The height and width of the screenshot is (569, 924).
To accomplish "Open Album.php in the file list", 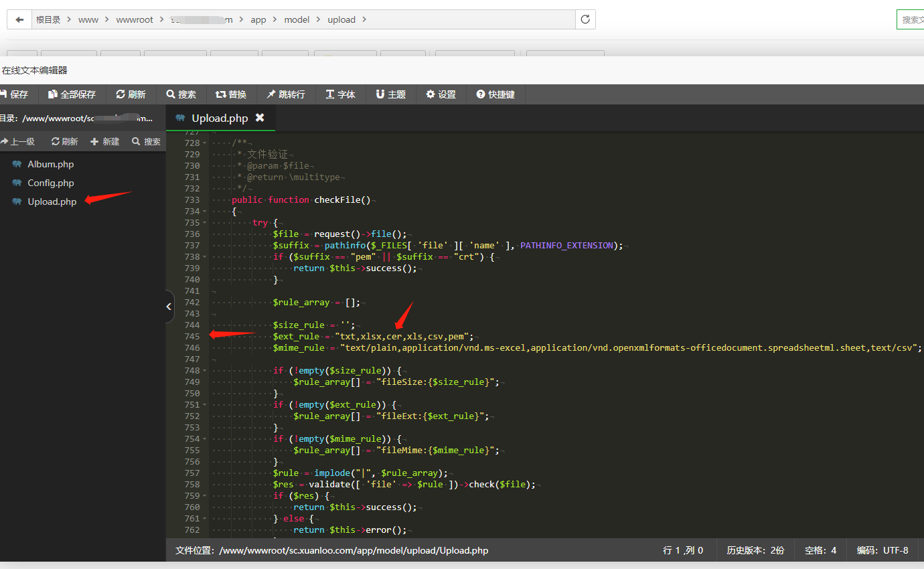I will tap(51, 164).
